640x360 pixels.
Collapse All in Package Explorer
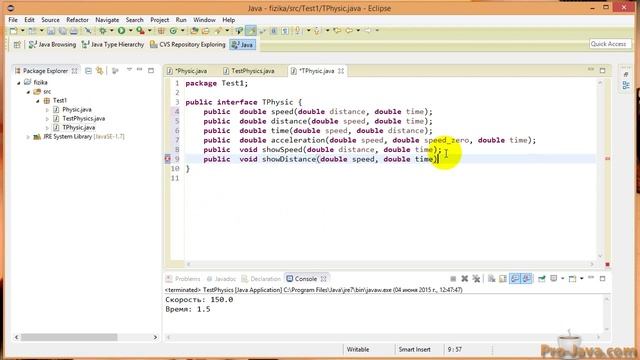pyautogui.click(x=88, y=71)
